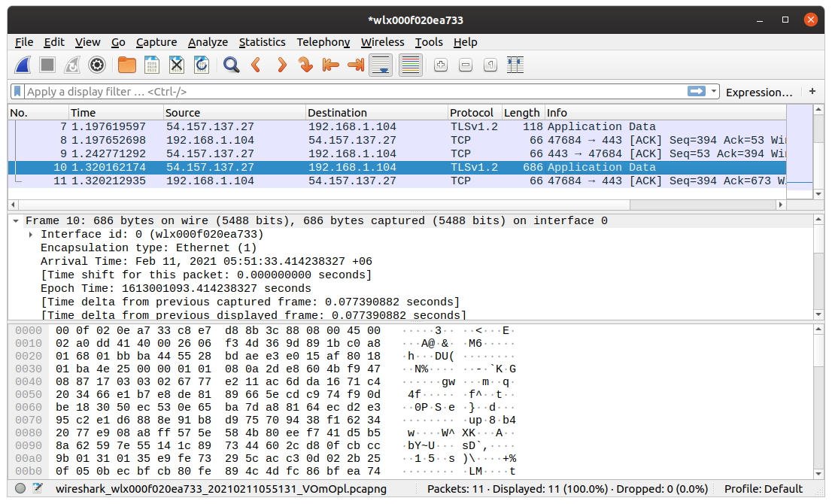
Task: Toggle the Reload file icon
Action: pyautogui.click(x=201, y=65)
